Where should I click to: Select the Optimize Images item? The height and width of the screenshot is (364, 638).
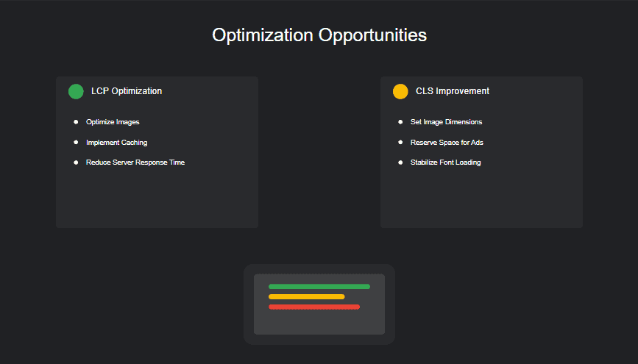(113, 122)
